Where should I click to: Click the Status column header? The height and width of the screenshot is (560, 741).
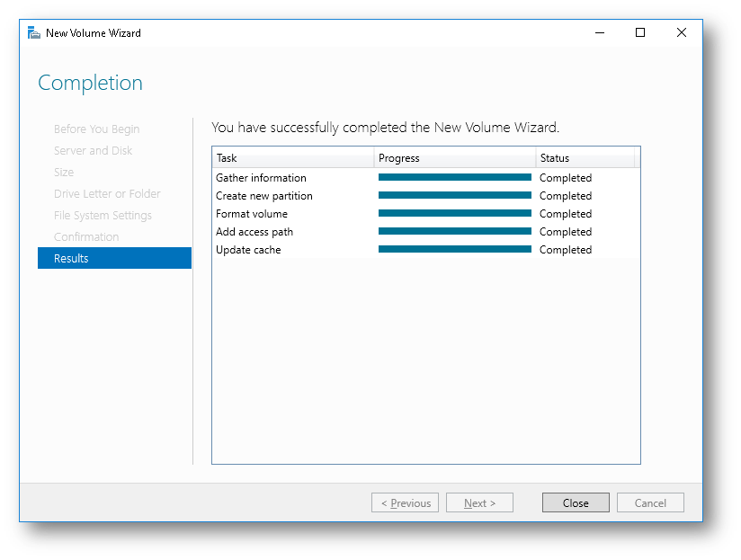point(553,157)
